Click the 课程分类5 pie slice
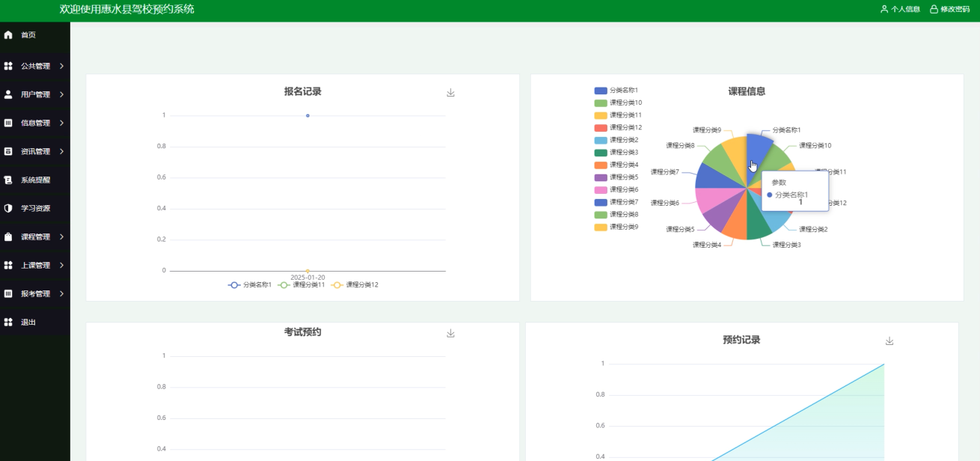The image size is (980, 461). (x=720, y=214)
